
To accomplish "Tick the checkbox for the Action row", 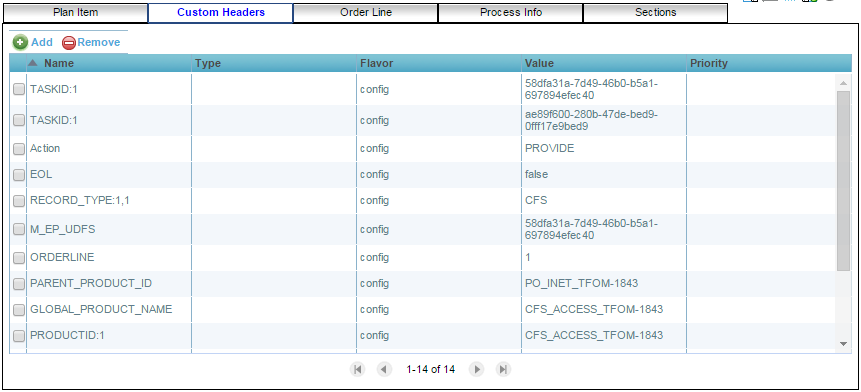I will pos(19,149).
